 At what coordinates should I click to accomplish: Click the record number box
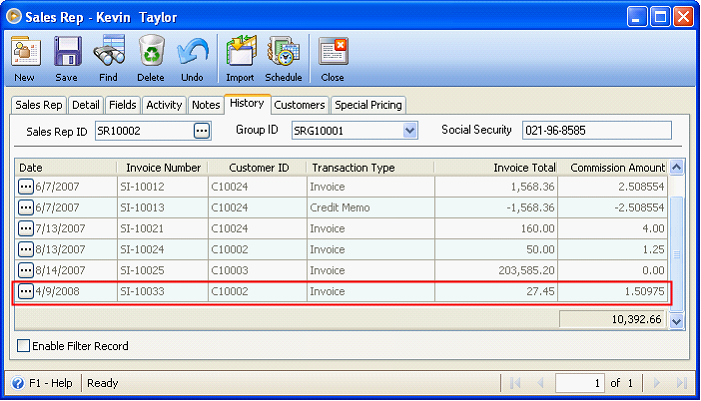[x=580, y=383]
